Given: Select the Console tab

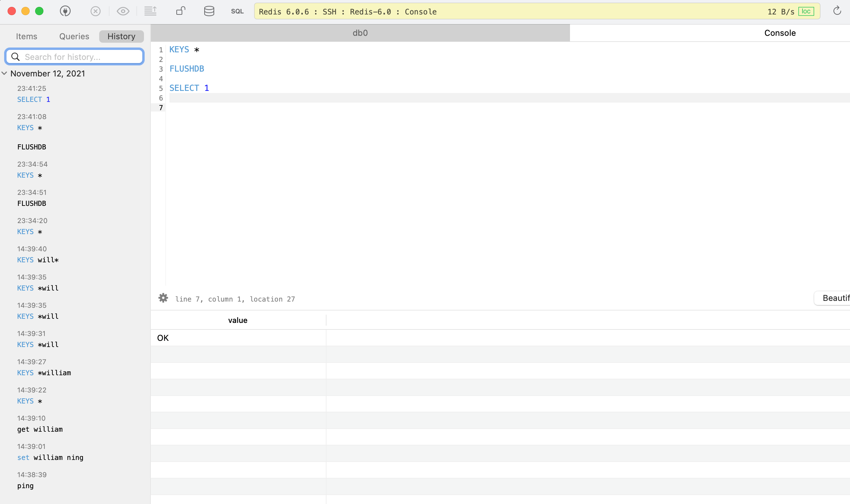Looking at the screenshot, I should [780, 33].
